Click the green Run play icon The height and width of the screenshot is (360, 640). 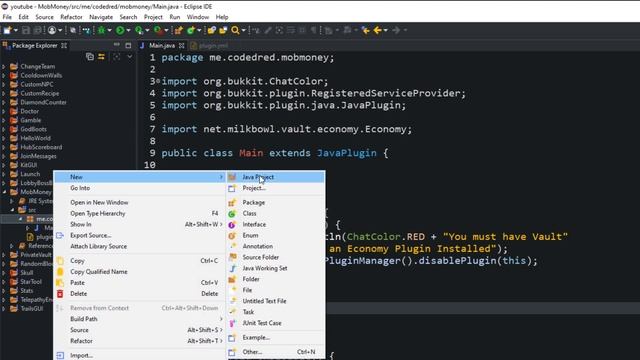pos(120,30)
